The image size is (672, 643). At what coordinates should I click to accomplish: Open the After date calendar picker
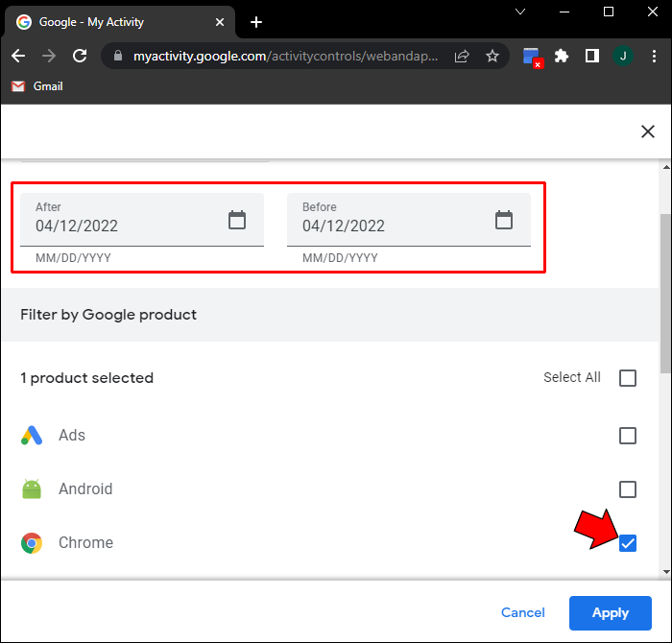[237, 220]
